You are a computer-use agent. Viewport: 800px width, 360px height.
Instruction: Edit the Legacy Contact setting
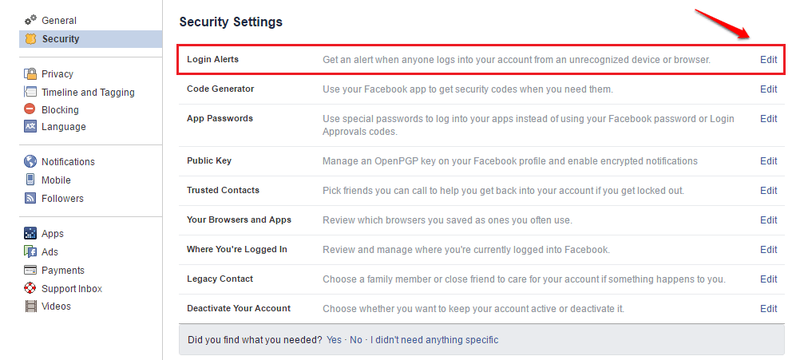pyautogui.click(x=768, y=279)
